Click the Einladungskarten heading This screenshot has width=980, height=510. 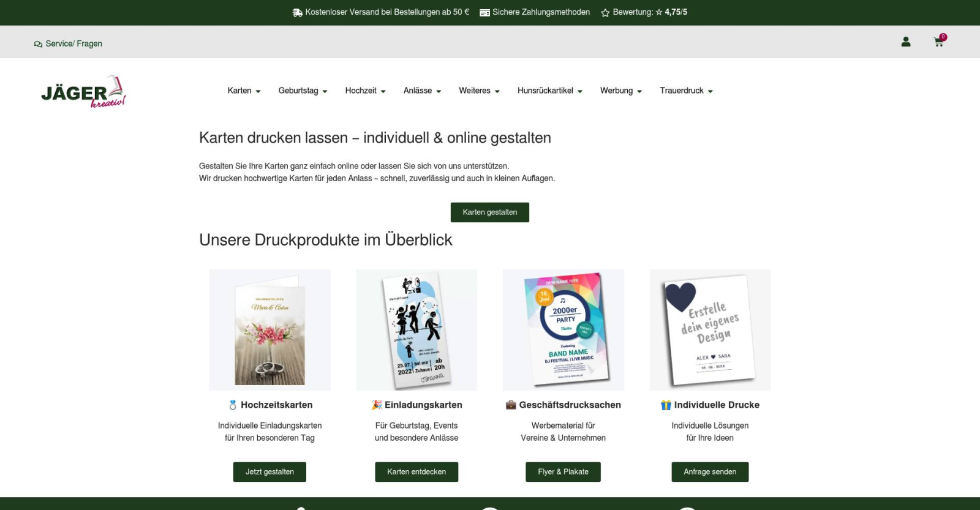tap(423, 405)
